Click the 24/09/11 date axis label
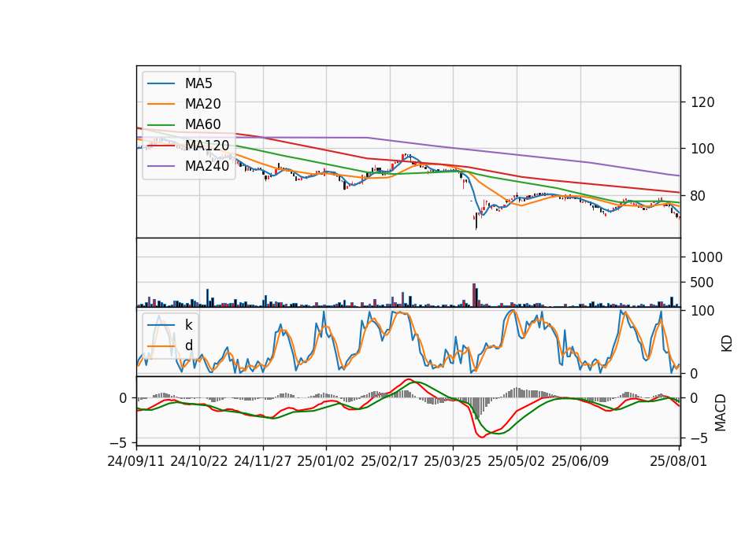Viewport: 756px width, 543px height. click(136, 461)
